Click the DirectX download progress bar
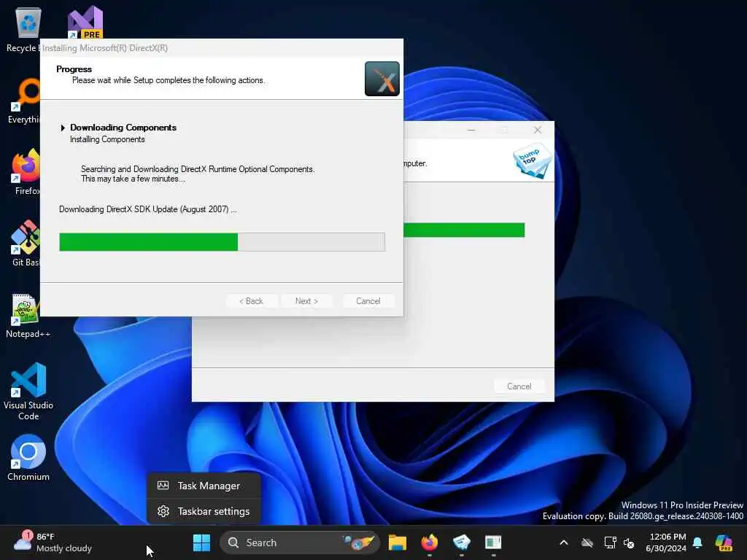 click(x=222, y=242)
